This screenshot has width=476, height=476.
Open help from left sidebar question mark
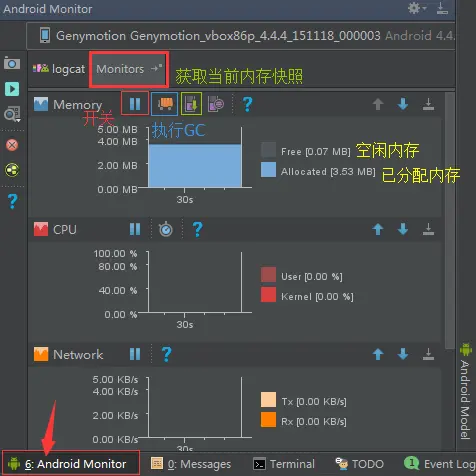click(12, 201)
